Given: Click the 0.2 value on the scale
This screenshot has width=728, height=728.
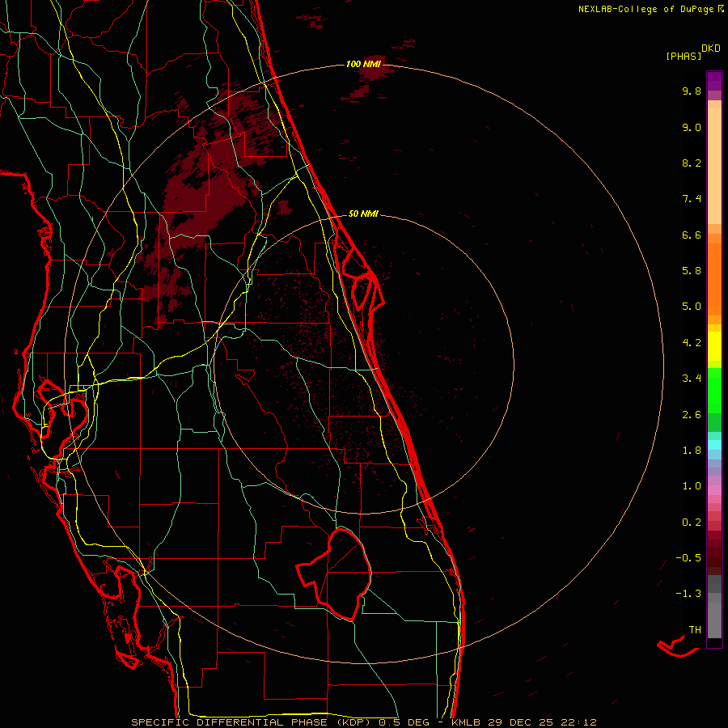Looking at the screenshot, I should click(692, 523).
